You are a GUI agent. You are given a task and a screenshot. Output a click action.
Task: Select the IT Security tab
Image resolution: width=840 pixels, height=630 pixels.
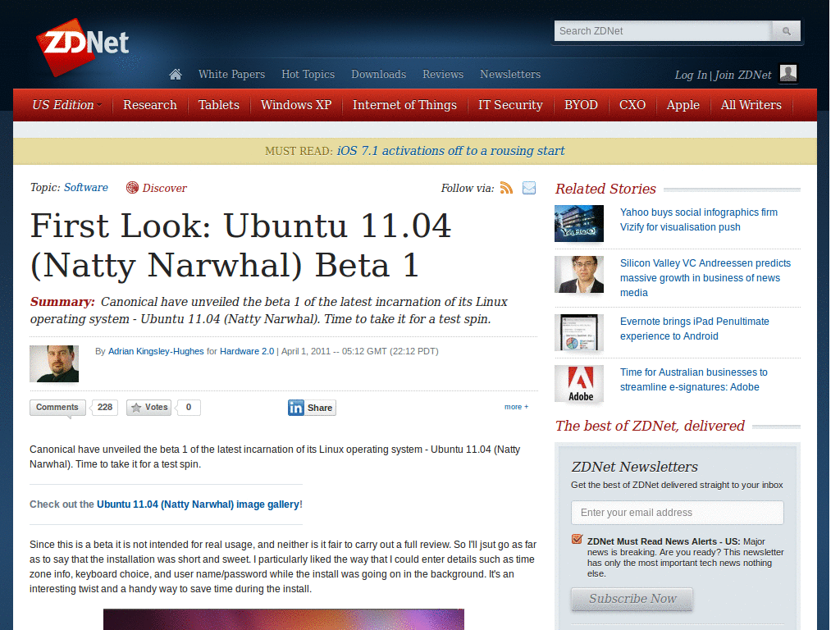(x=510, y=105)
